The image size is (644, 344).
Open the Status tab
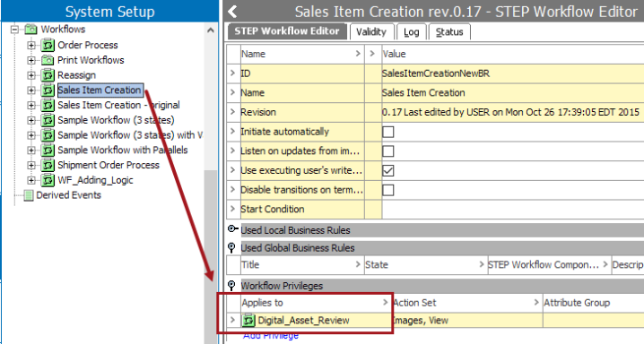coord(449,32)
